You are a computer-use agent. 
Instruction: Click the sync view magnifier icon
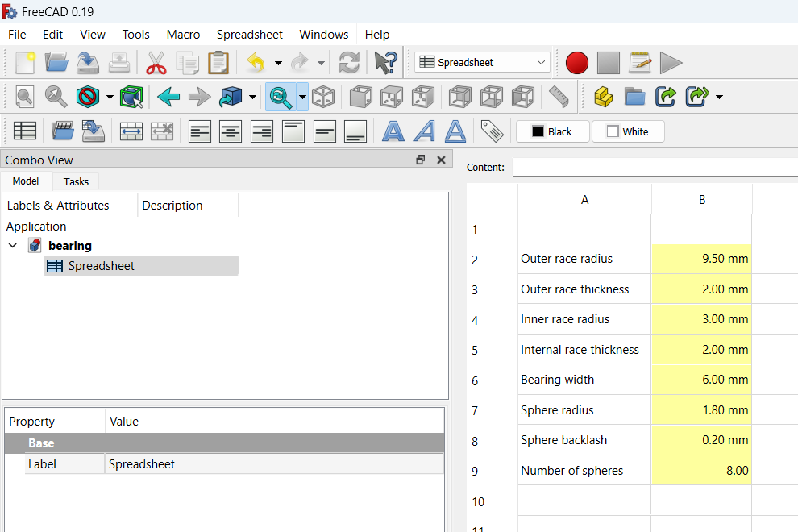281,97
